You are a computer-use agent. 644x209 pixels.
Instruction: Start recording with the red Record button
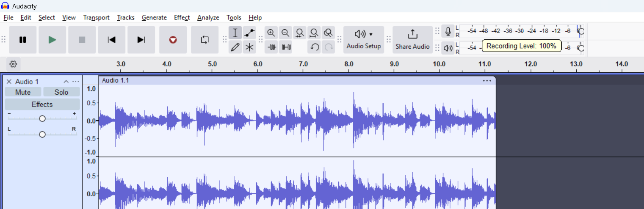pyautogui.click(x=173, y=40)
